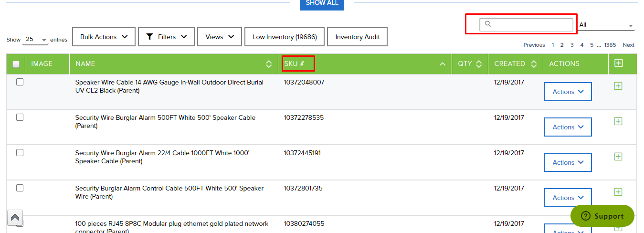This screenshot has height=233, width=644.
Task: Go to page 3
Action: point(572,45)
